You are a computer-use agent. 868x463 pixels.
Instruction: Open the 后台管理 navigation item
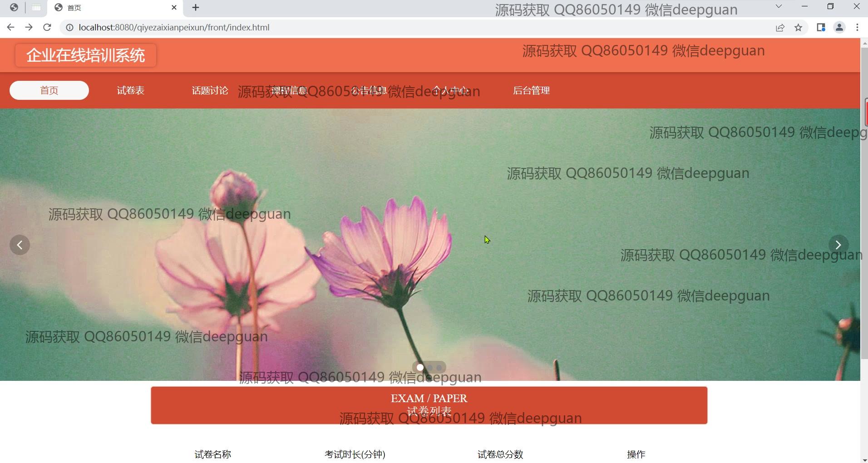click(531, 90)
